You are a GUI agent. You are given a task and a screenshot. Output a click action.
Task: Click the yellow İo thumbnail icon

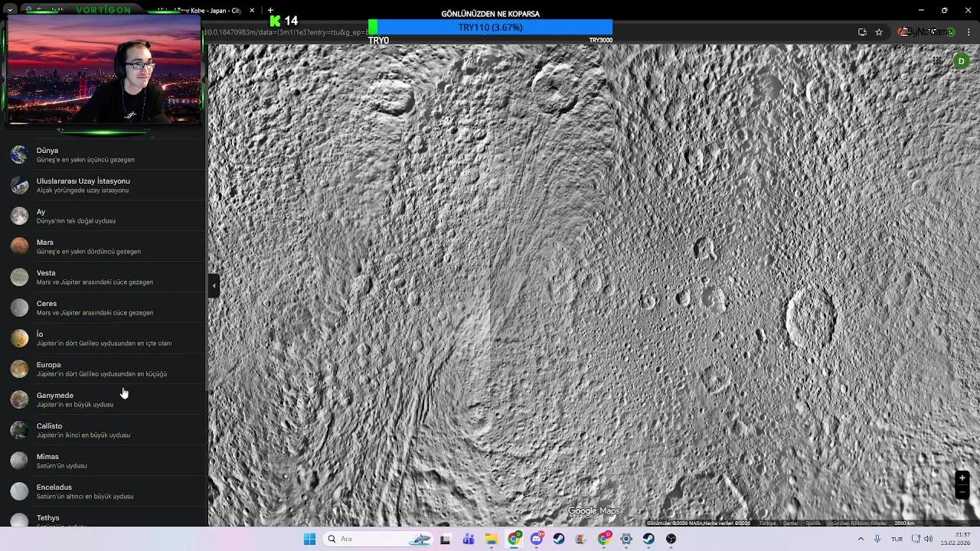[x=19, y=338]
